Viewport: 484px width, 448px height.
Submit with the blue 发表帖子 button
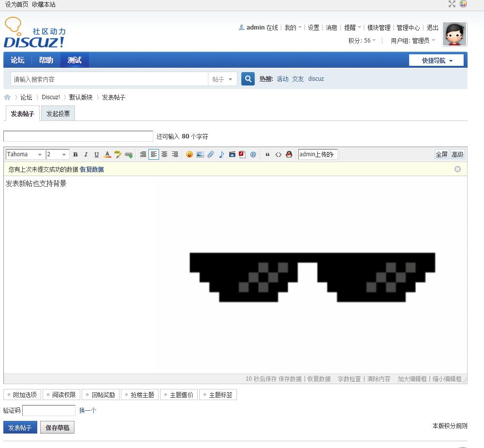(x=20, y=427)
